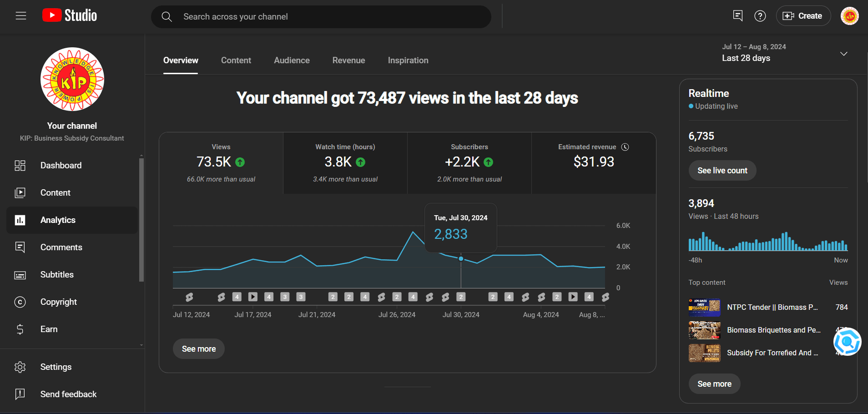Select the Watch time (hours) card

click(345, 163)
